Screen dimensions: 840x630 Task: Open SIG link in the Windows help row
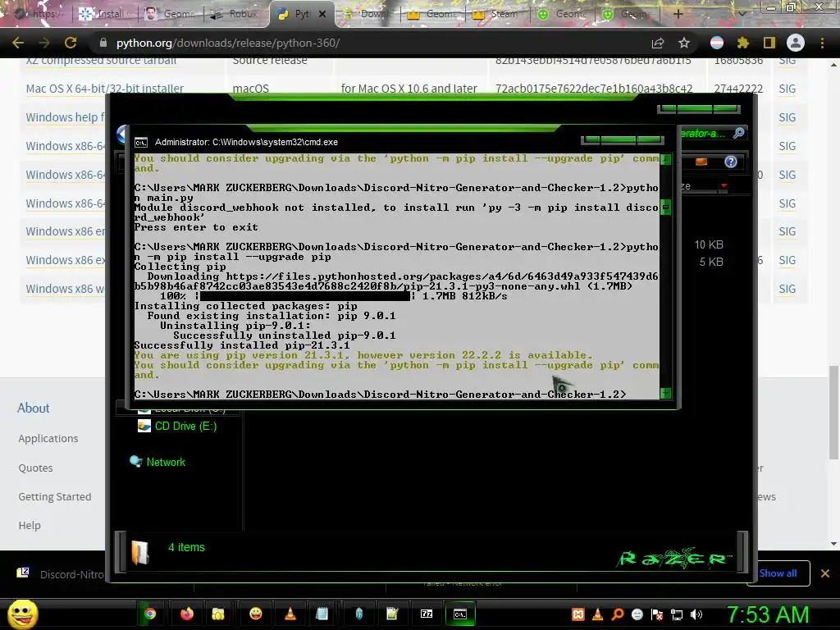pyautogui.click(x=787, y=116)
